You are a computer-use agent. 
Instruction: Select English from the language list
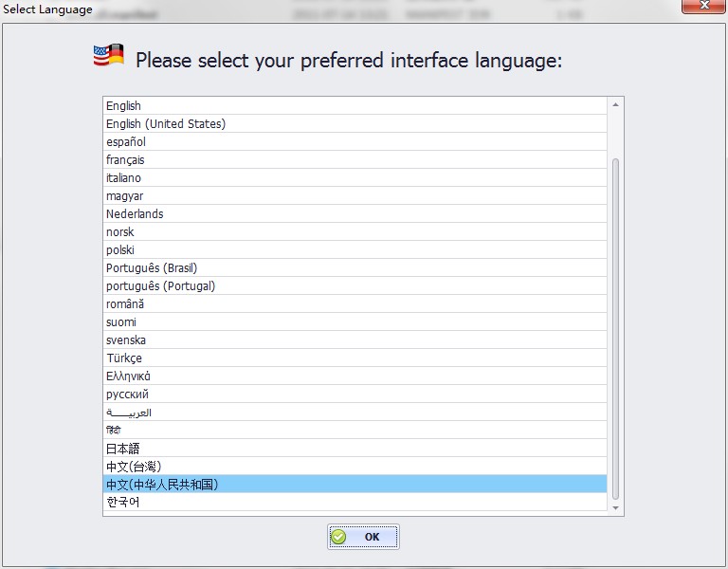123,106
